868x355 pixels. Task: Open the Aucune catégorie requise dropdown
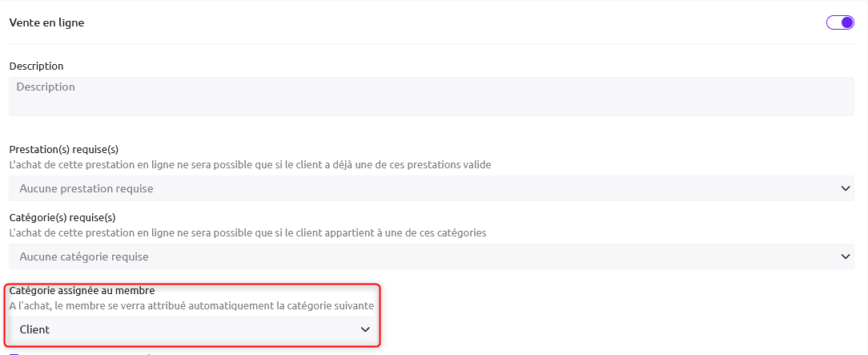(431, 256)
